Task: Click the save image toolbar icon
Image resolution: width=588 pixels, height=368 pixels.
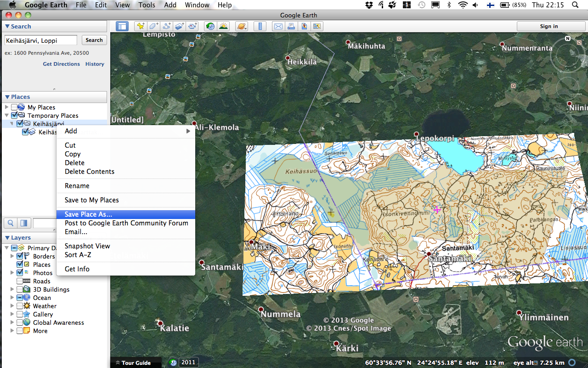Action: pos(317,26)
